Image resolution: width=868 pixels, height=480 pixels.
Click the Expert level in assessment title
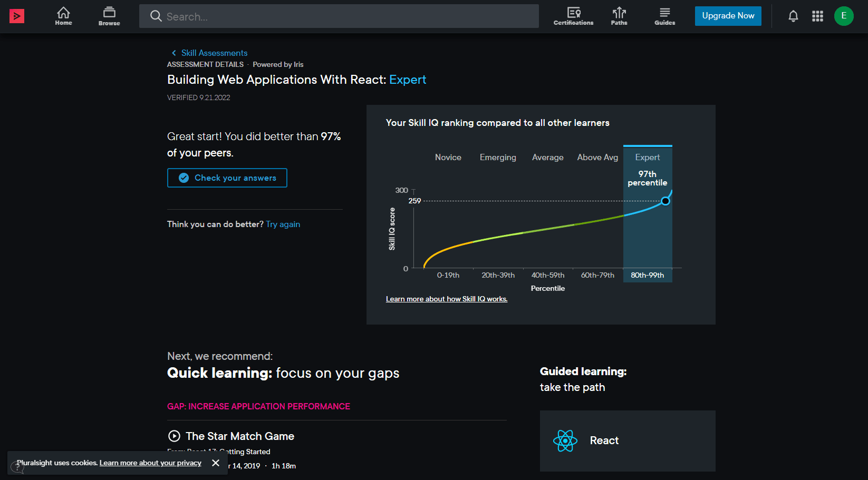[x=408, y=80]
